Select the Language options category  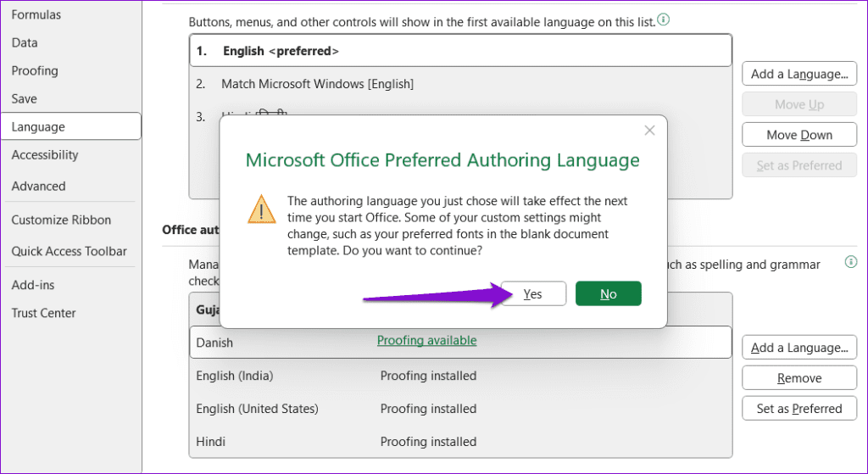point(70,126)
